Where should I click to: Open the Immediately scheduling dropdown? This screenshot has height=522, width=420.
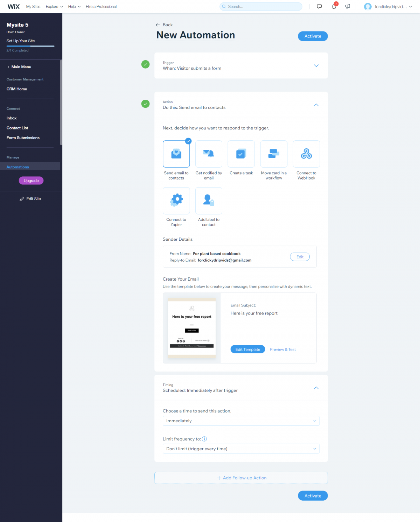click(241, 421)
